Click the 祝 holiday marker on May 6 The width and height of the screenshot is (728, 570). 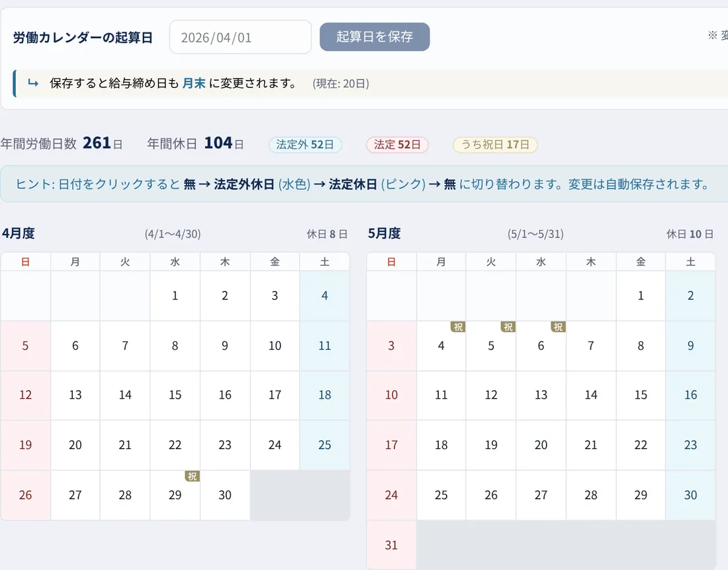[x=558, y=327]
